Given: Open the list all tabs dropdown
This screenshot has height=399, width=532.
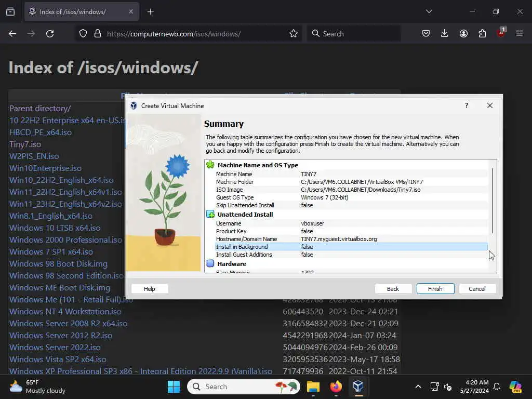Looking at the screenshot, I should tap(429, 11).
